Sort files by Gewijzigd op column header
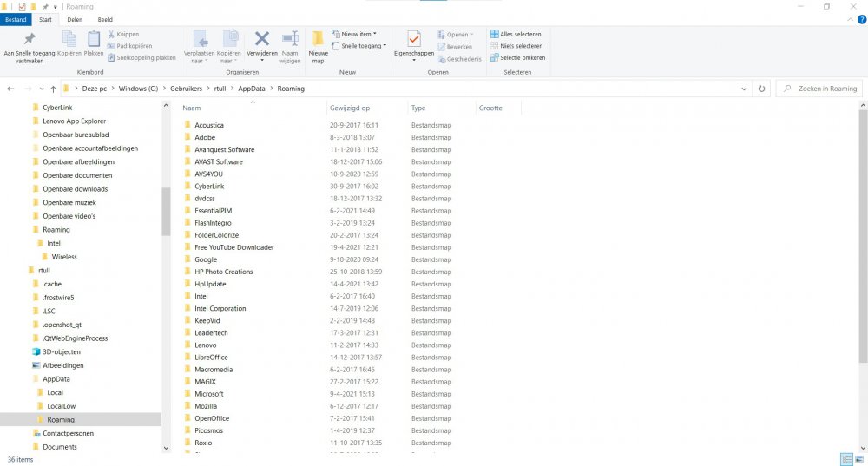 coord(350,108)
